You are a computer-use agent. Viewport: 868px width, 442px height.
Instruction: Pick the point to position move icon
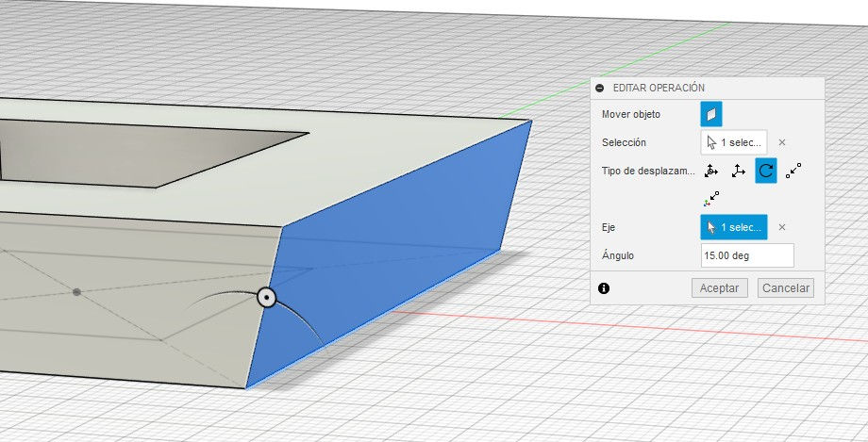[x=711, y=199]
